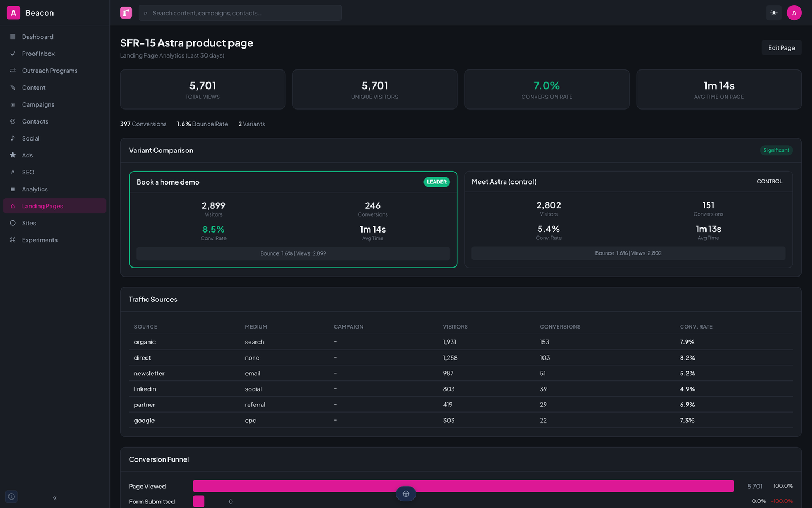Click the SEO sidebar icon
This screenshot has width=812, height=508.
click(x=12, y=172)
